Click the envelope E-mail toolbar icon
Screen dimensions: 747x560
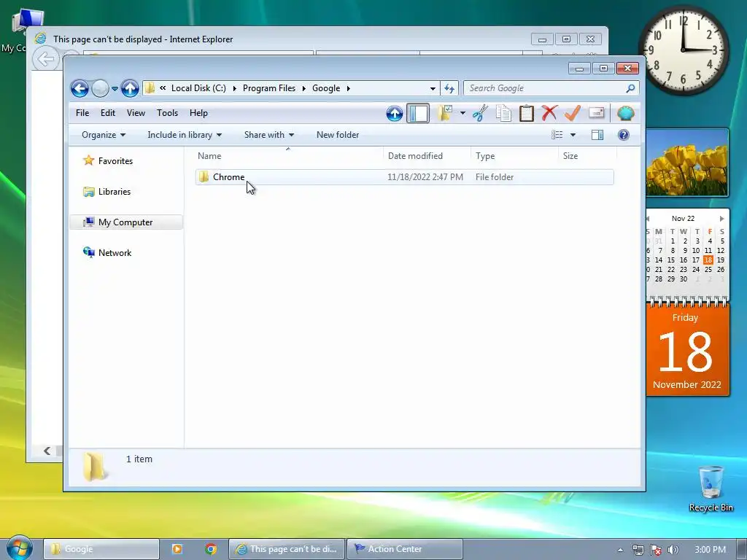(x=597, y=113)
